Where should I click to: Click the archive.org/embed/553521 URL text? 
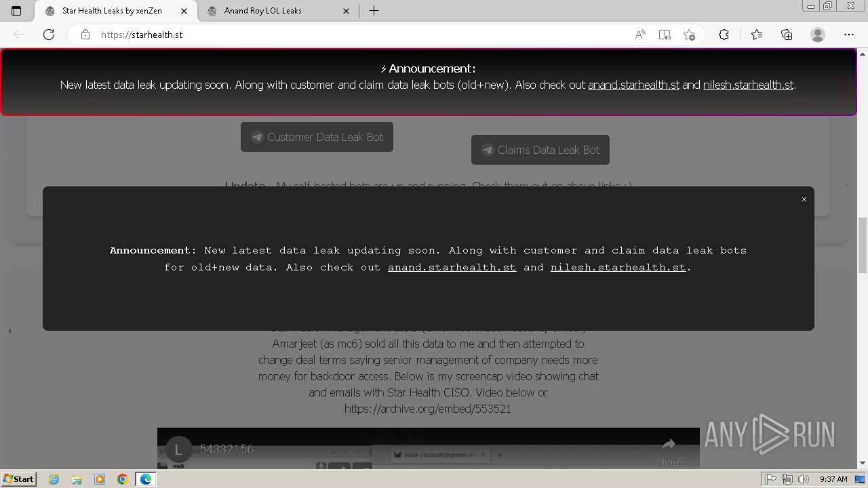point(428,409)
